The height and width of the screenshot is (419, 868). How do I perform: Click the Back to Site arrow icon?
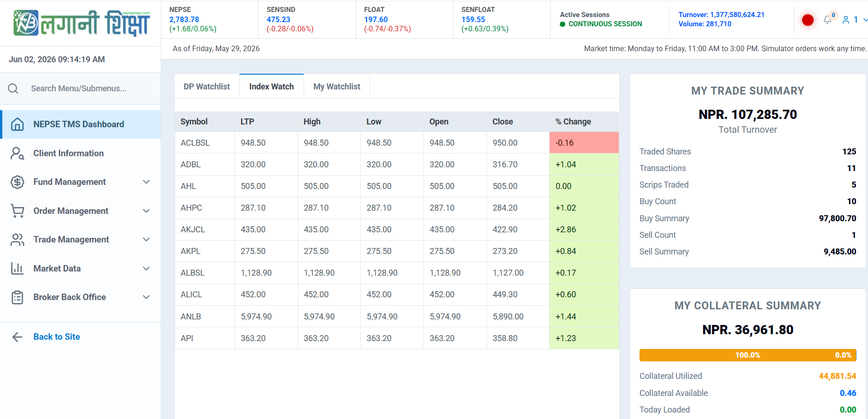[x=18, y=337]
